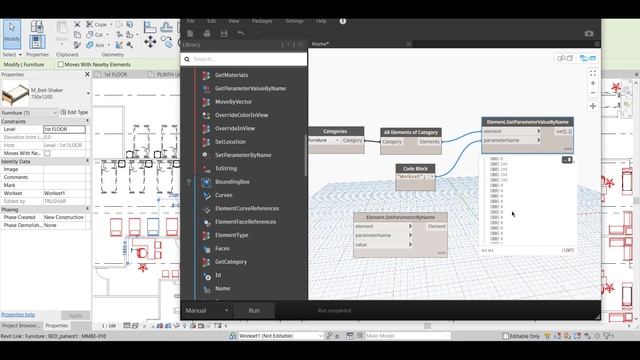Open Dynamo File menu
Image resolution: width=640 pixels, height=360 pixels.
pos(191,21)
